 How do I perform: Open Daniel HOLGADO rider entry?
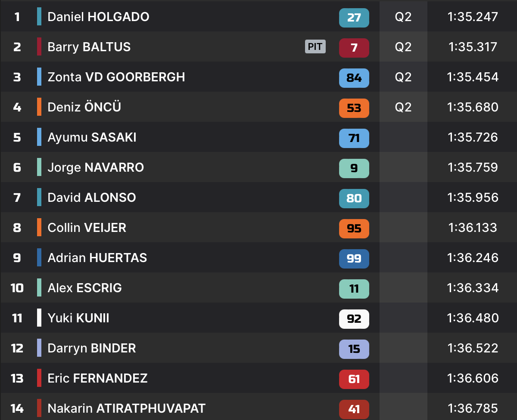coord(98,17)
